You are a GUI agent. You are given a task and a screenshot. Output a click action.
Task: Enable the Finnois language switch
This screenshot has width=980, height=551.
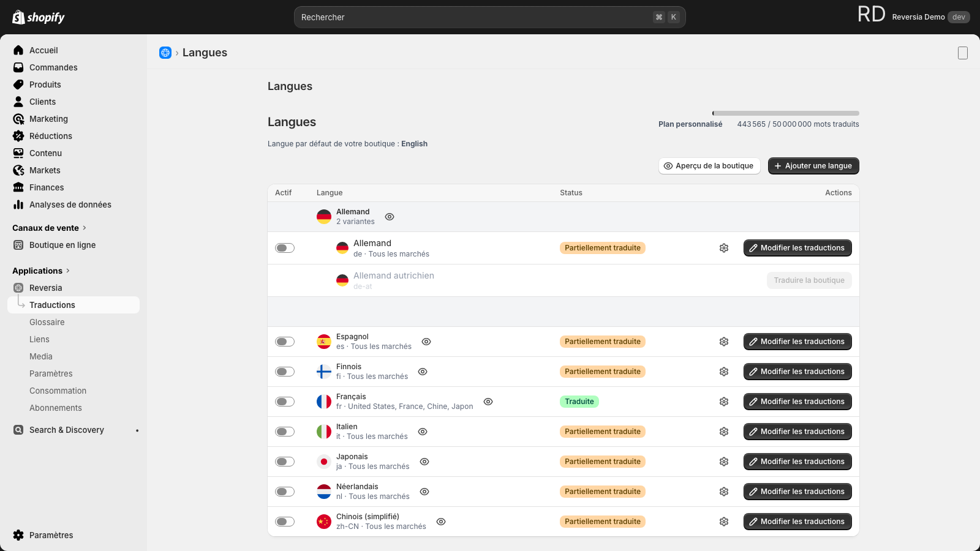285,372
